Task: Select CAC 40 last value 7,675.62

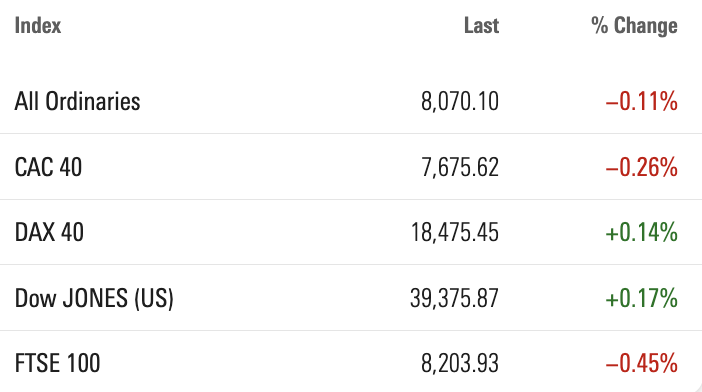Action: tap(460, 167)
